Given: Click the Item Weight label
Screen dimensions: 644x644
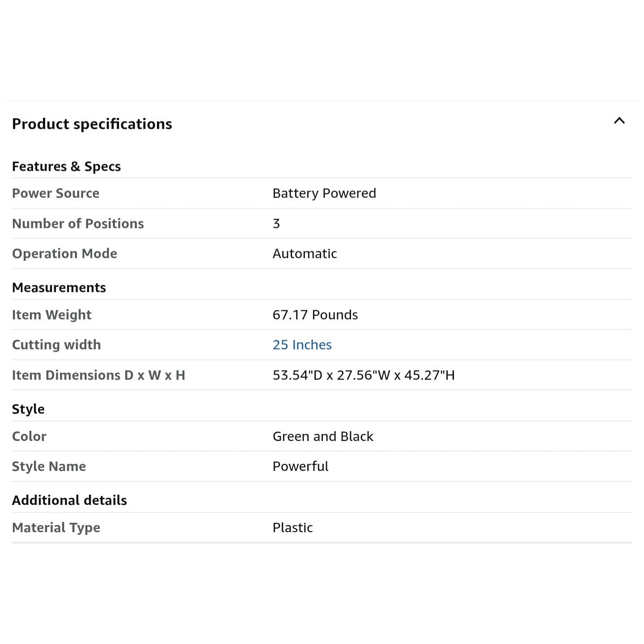Looking at the screenshot, I should (51, 315).
